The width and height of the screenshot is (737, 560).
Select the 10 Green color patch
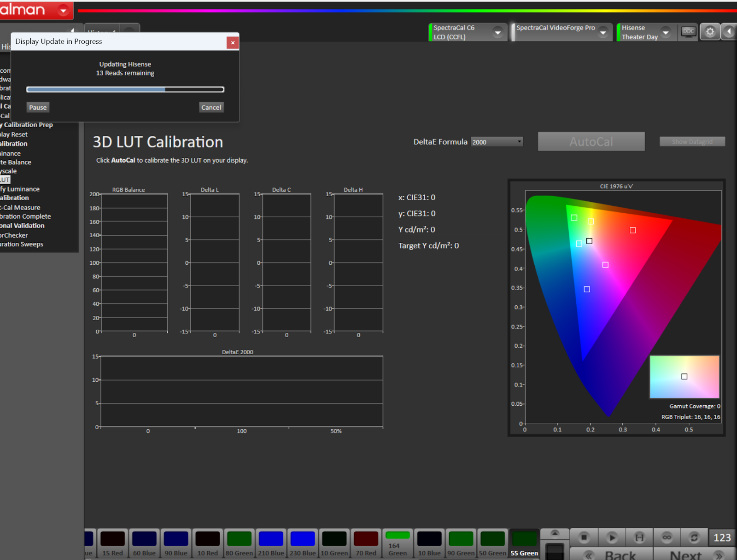334,543
